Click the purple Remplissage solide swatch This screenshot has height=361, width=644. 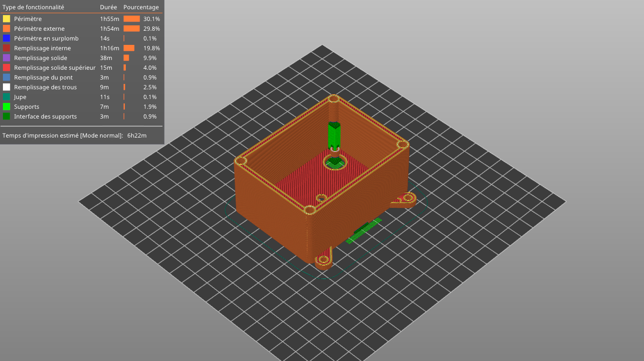(x=6, y=58)
